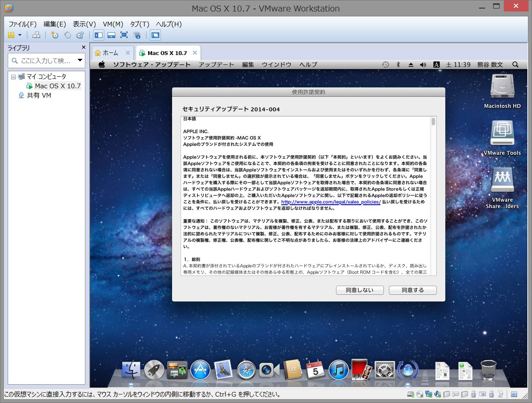Viewport: 532px width, 403px height.
Task: Open the ウインドウ menu in Mac menu bar
Action: point(277,65)
